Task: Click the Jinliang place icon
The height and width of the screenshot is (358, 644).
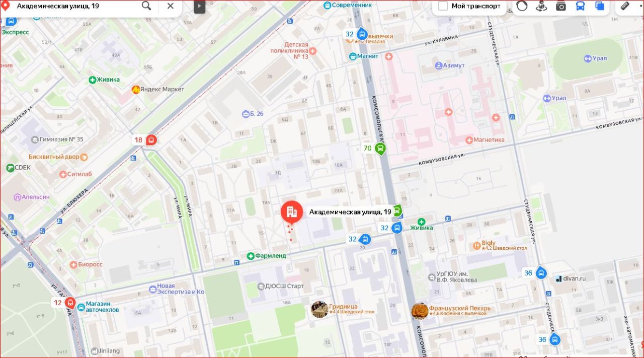Action: point(94,351)
